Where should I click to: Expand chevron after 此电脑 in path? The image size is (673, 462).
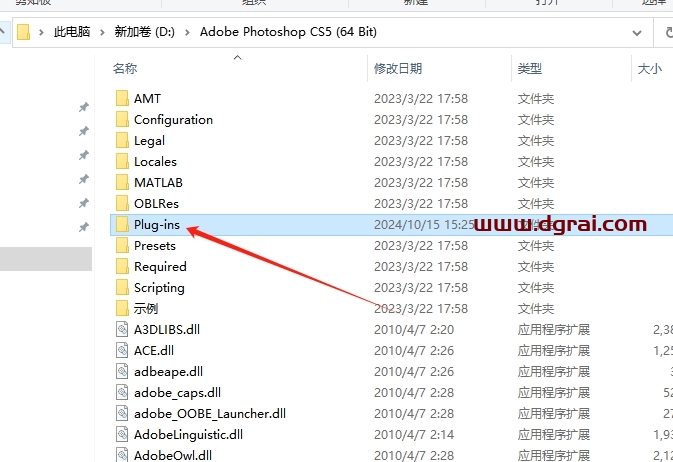click(102, 32)
